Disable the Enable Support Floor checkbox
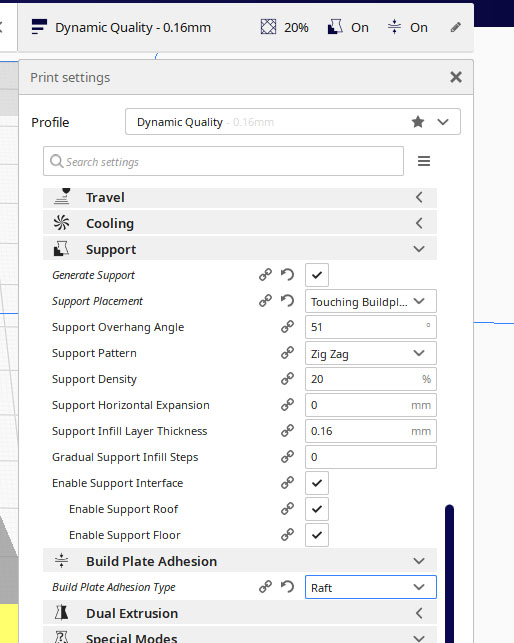Image resolution: width=514 pixels, height=643 pixels. click(x=317, y=535)
